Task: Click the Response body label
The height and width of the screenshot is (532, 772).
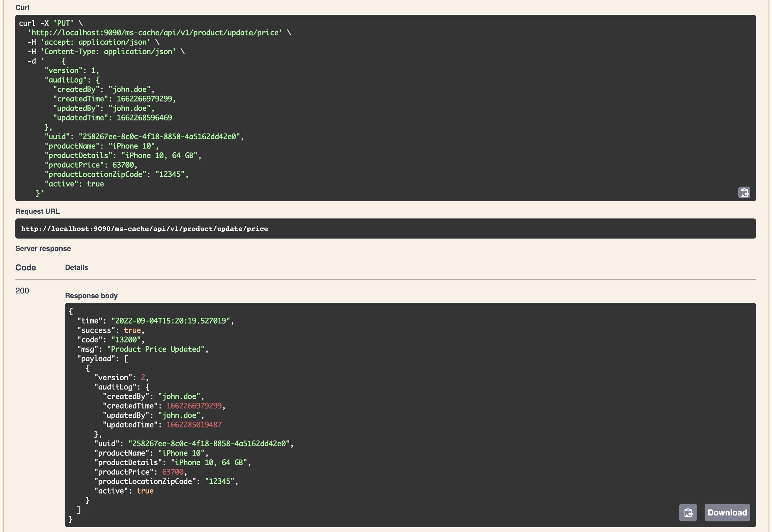Action: click(91, 296)
